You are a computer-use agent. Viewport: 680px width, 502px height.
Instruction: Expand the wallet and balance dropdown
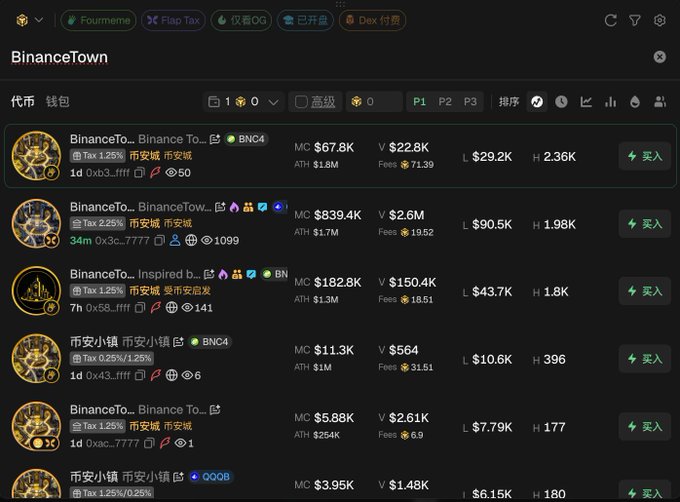coord(243,102)
